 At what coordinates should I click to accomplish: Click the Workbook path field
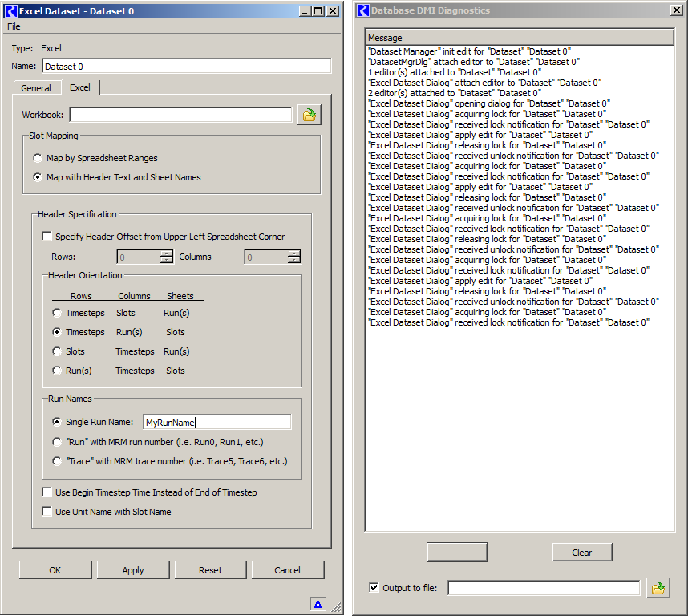coord(180,115)
